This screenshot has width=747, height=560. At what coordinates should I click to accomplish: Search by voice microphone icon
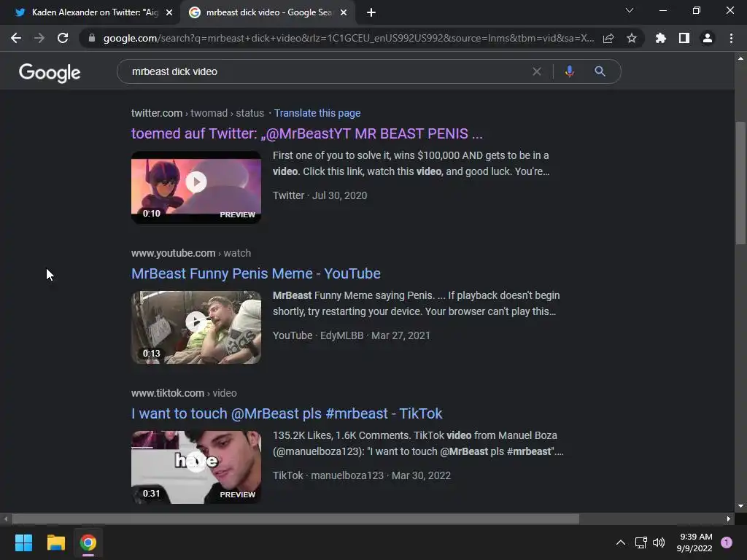pos(569,71)
